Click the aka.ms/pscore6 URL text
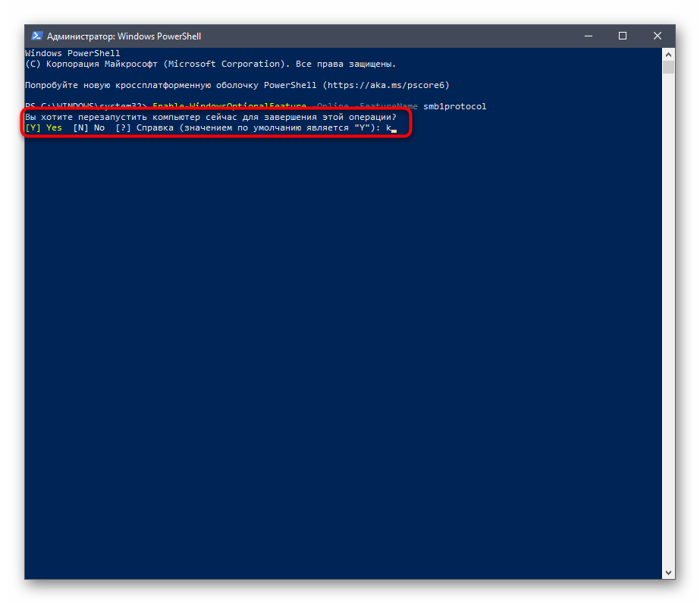This screenshot has width=700, height=604. (386, 85)
